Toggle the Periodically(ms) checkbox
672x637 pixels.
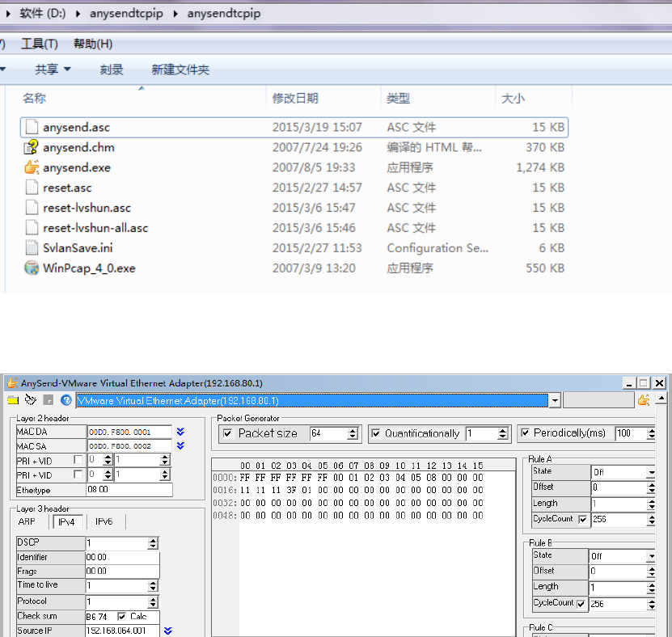pos(525,432)
